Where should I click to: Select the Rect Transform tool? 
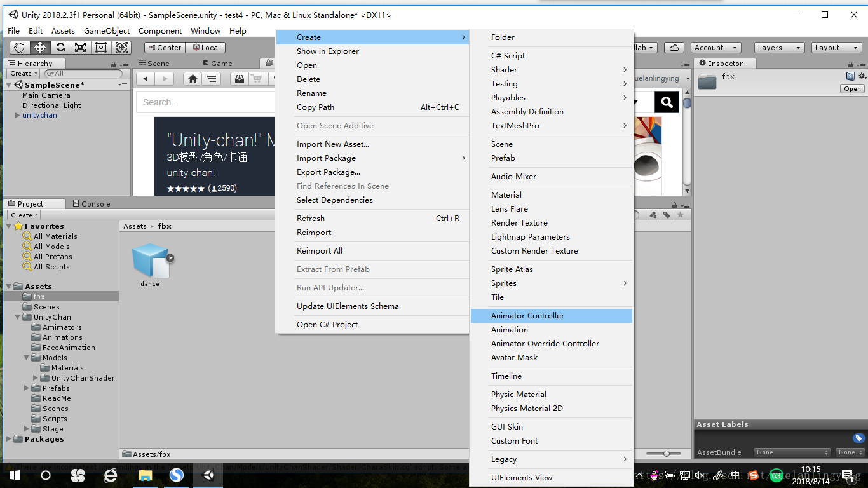[x=100, y=47]
